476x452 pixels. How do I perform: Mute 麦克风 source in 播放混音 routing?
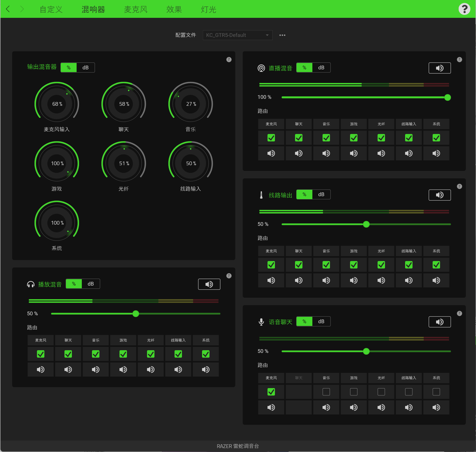(40, 370)
